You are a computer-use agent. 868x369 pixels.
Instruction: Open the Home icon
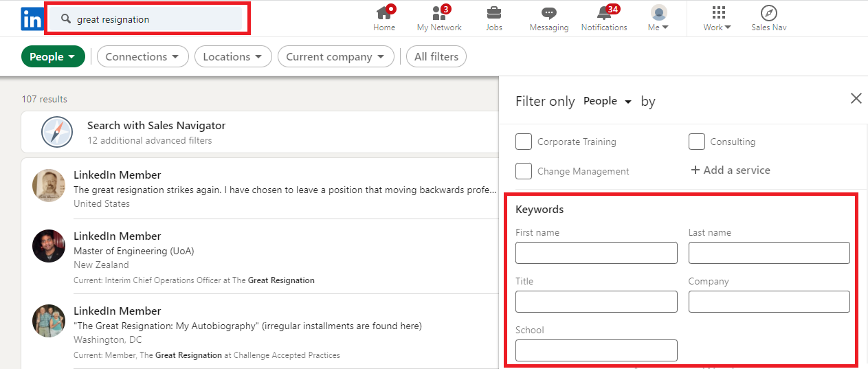(x=384, y=12)
